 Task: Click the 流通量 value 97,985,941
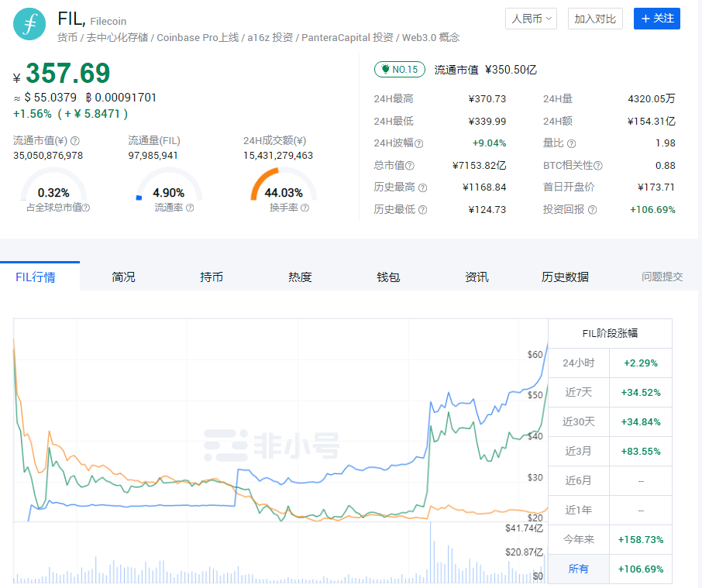(153, 156)
